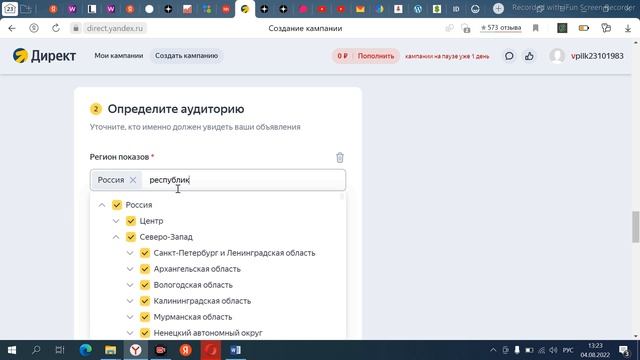The height and width of the screenshot is (360, 640).
Task: Click the lock icon in address bar
Action: coord(76,28)
